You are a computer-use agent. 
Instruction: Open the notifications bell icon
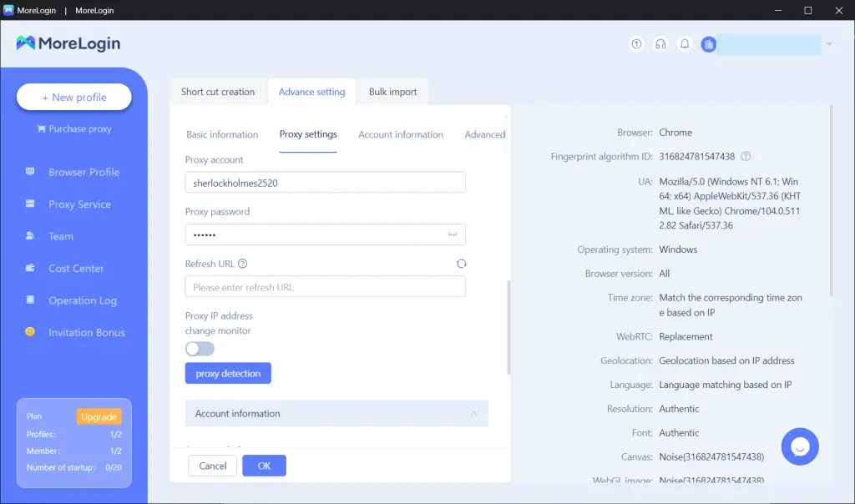[x=685, y=44]
